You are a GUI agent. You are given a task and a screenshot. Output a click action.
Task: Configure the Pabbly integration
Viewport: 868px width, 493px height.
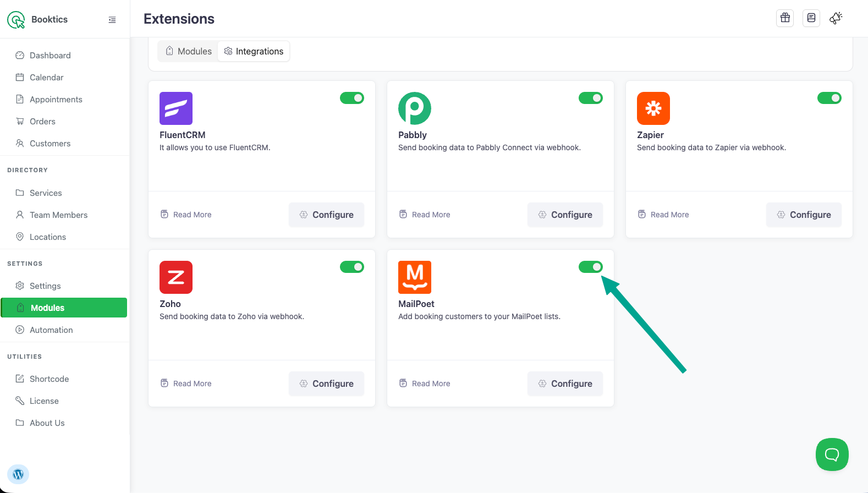565,215
